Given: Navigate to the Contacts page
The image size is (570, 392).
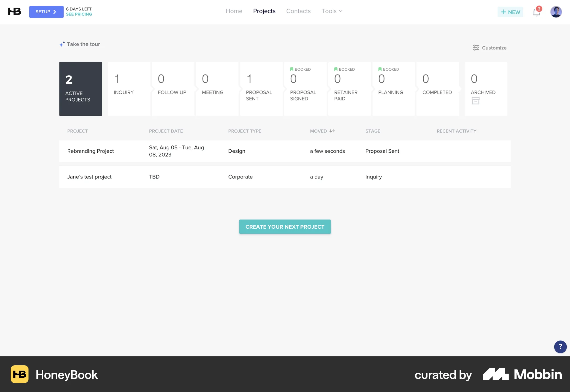Looking at the screenshot, I should pos(298,11).
